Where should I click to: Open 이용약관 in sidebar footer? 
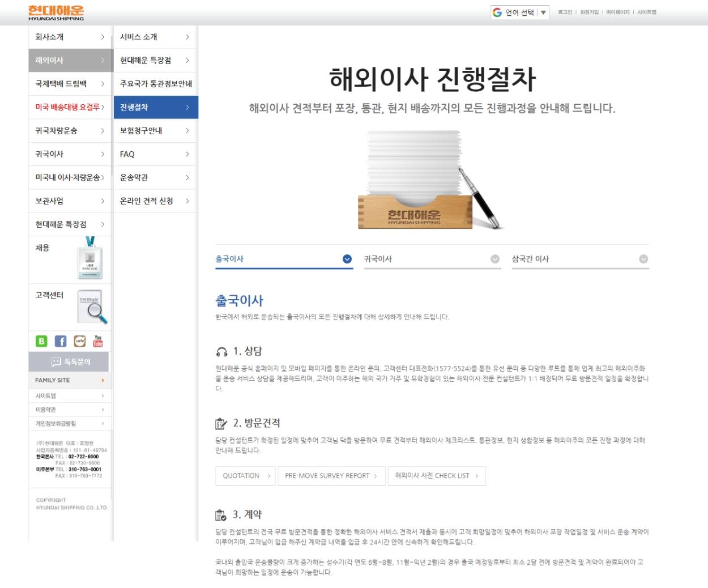coord(70,409)
